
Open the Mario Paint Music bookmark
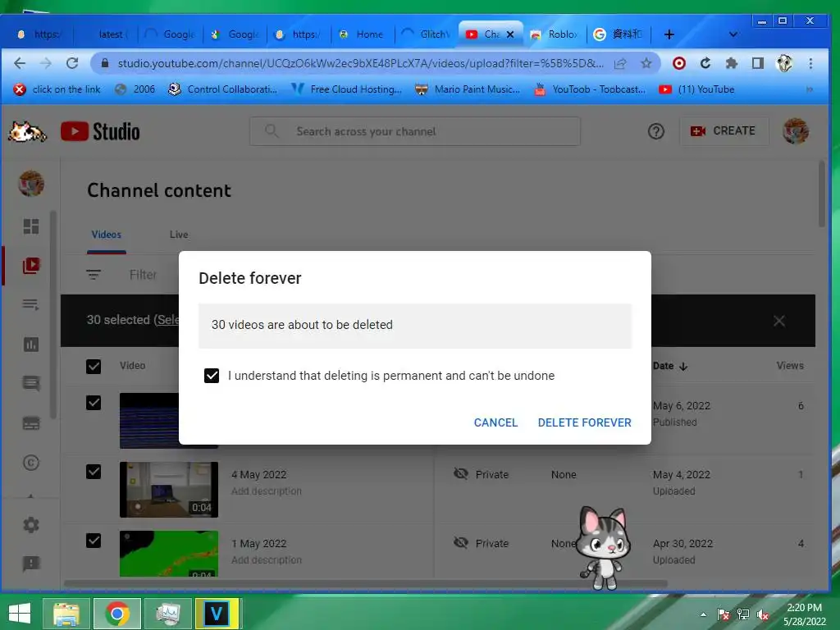click(x=468, y=89)
